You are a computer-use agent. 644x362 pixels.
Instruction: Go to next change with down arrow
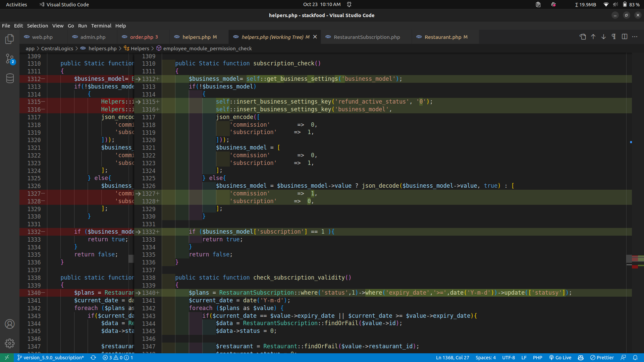click(603, 37)
